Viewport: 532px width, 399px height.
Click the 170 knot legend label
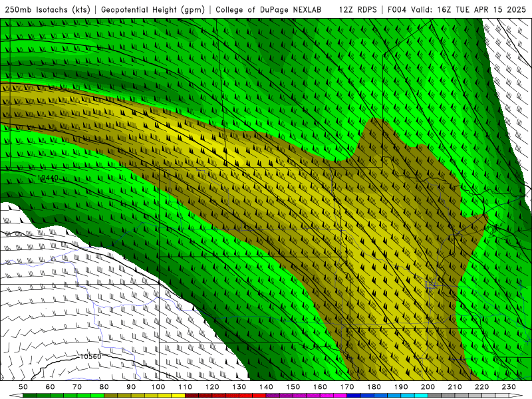coord(347,387)
